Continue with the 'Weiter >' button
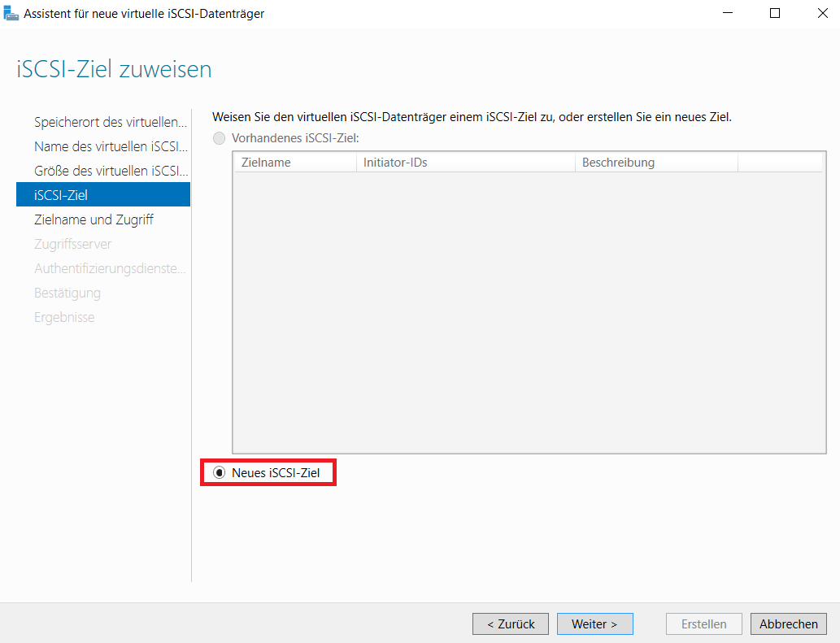 594,624
